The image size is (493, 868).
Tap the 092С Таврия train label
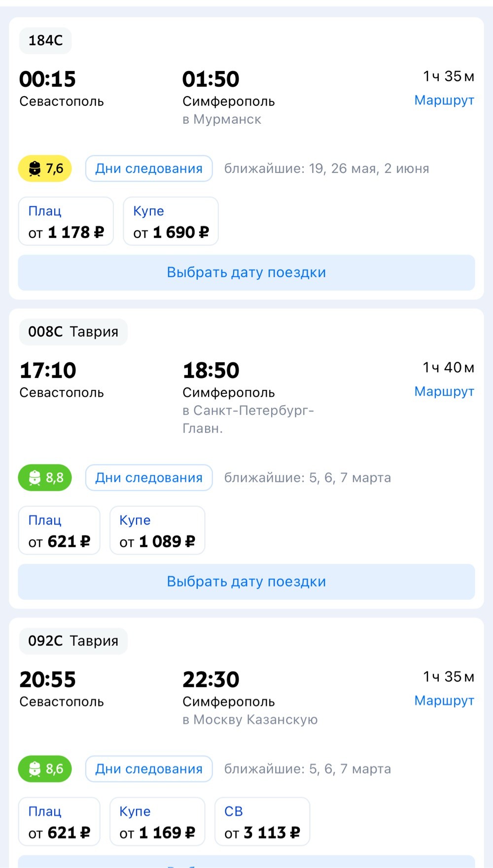73,641
